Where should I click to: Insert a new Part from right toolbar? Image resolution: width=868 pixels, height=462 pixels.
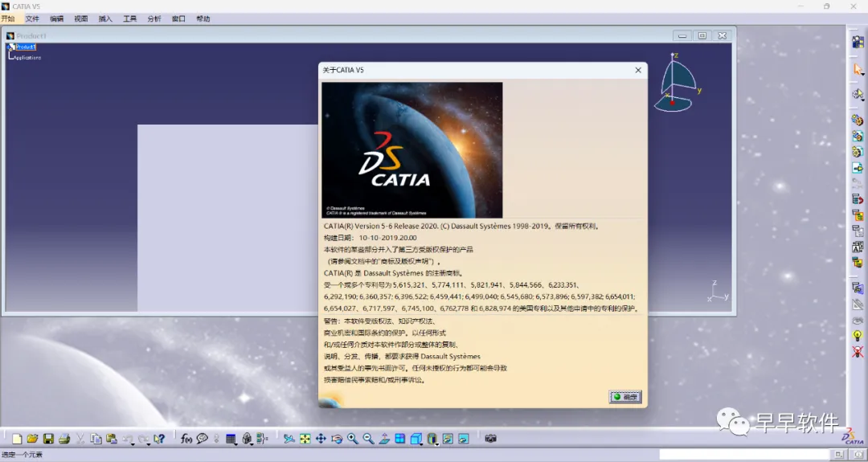pyautogui.click(x=858, y=152)
